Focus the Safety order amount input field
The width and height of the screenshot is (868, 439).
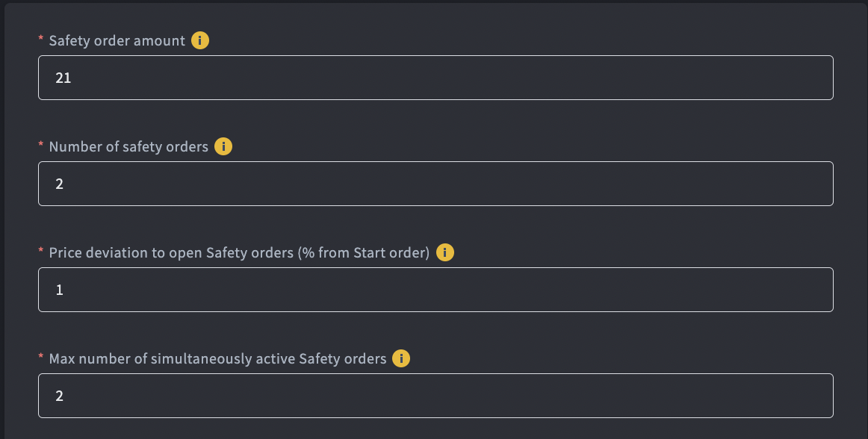435,78
